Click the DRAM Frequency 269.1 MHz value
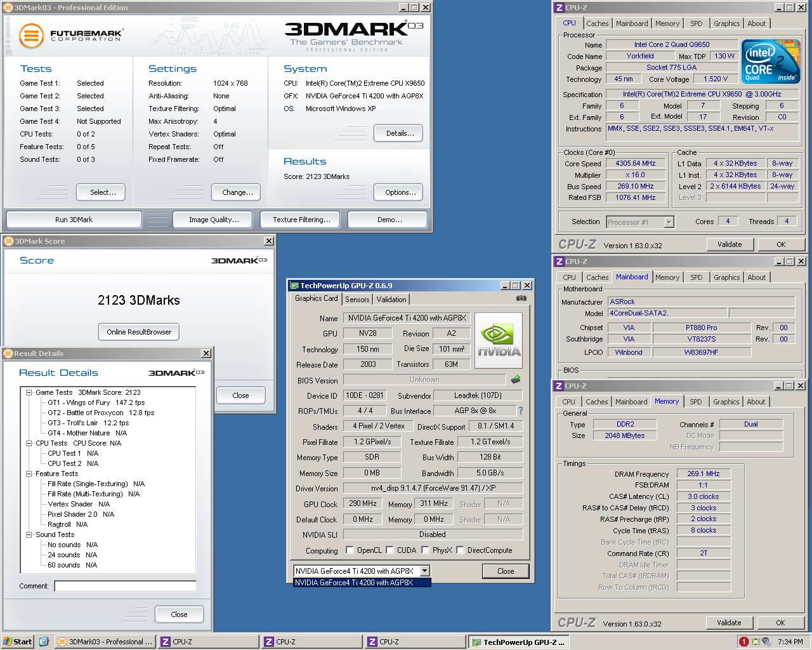 tap(703, 474)
